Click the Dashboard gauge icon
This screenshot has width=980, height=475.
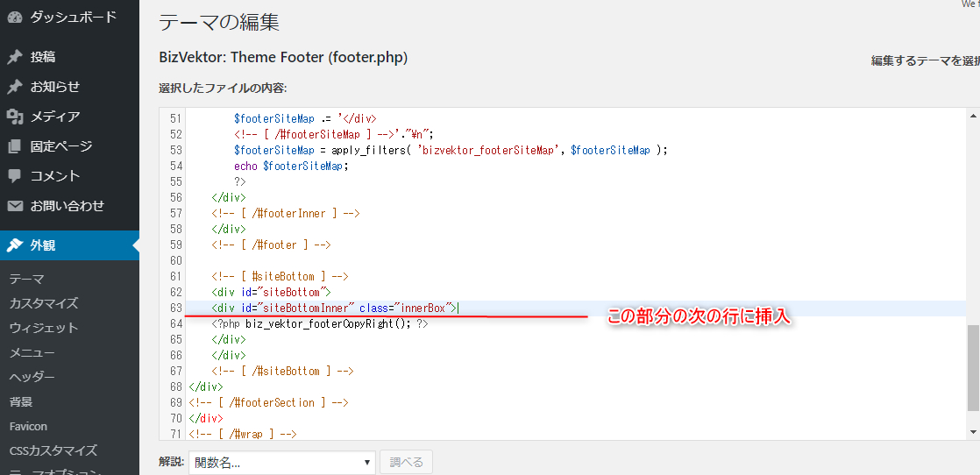pyautogui.click(x=15, y=18)
